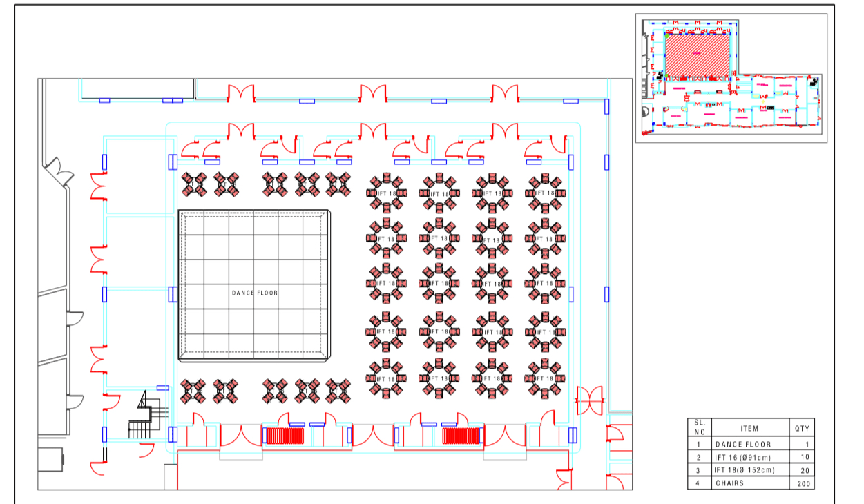Viewport: 864px width, 504px height.
Task: Select the red hatched hall in key plan
Action: point(696,54)
